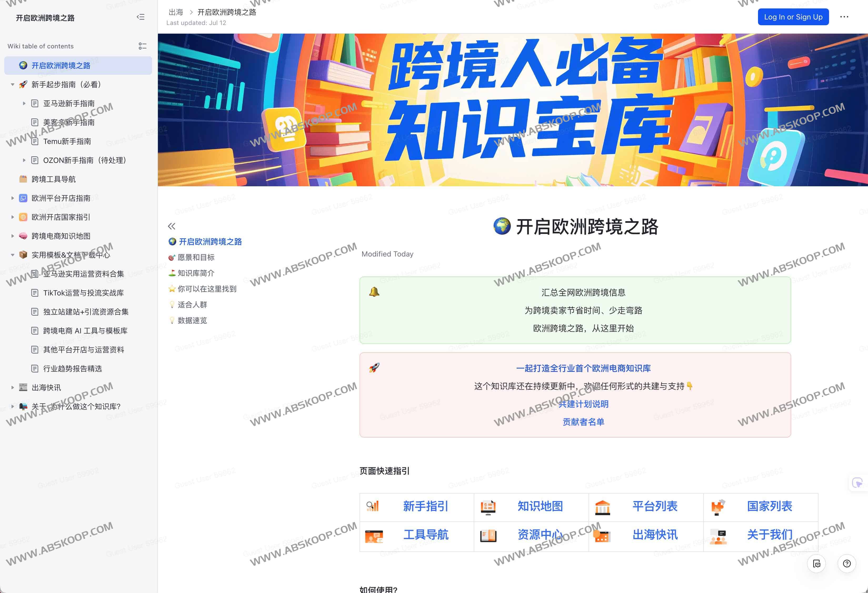868x593 pixels.
Task: Jump to 愿景和目标 in page outline
Action: pos(196,257)
